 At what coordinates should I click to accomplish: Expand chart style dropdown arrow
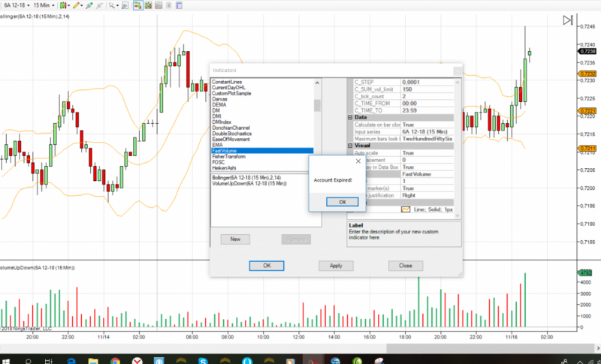tap(68, 5)
